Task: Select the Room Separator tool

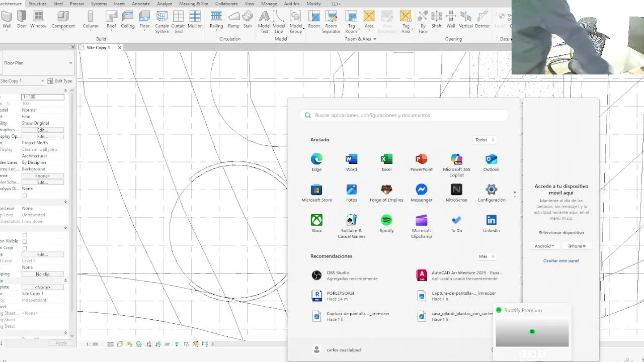Action: click(x=331, y=22)
